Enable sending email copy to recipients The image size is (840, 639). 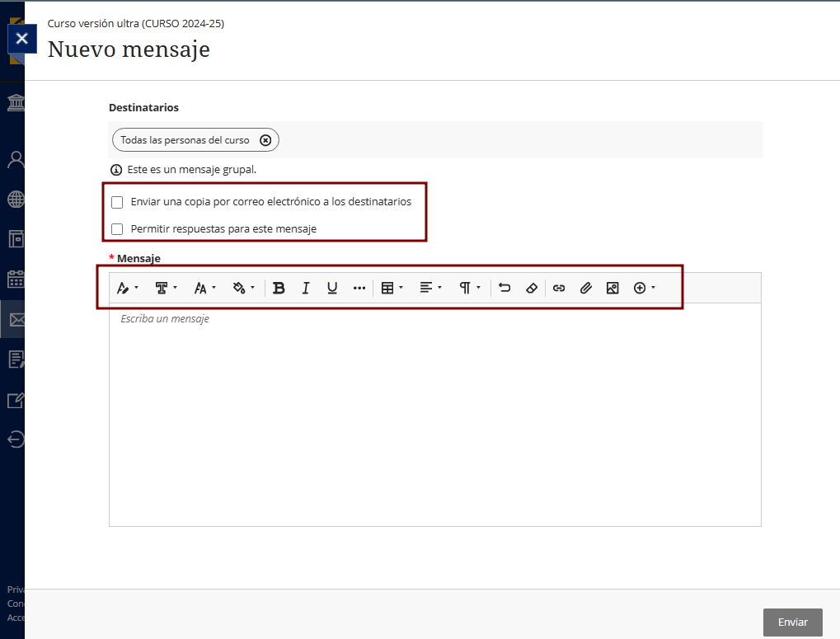[x=117, y=202]
